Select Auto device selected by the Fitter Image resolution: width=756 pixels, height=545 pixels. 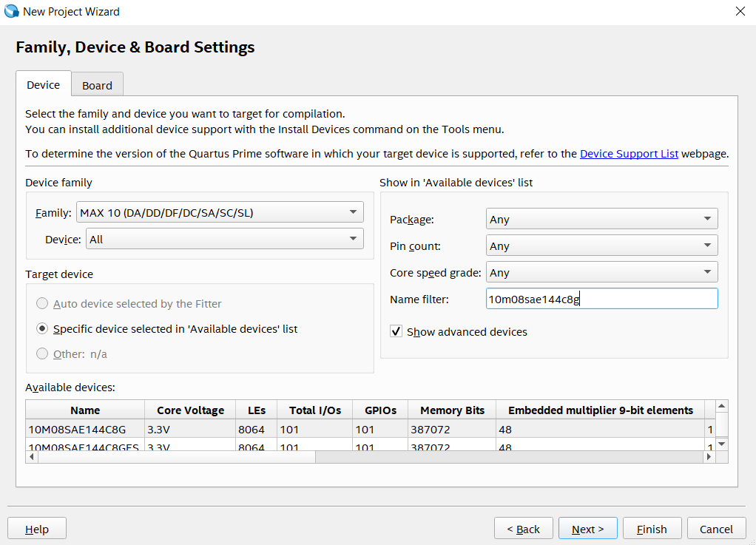click(x=42, y=303)
